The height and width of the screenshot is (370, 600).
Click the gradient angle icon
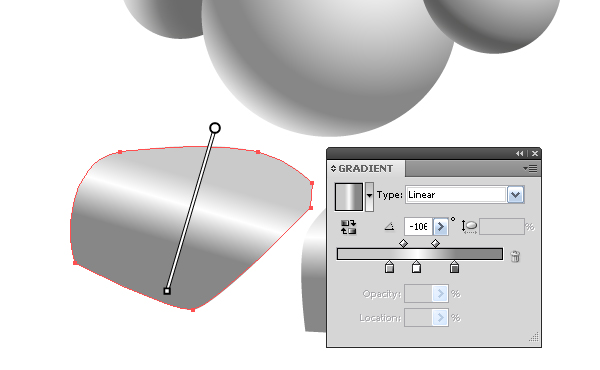point(389,227)
